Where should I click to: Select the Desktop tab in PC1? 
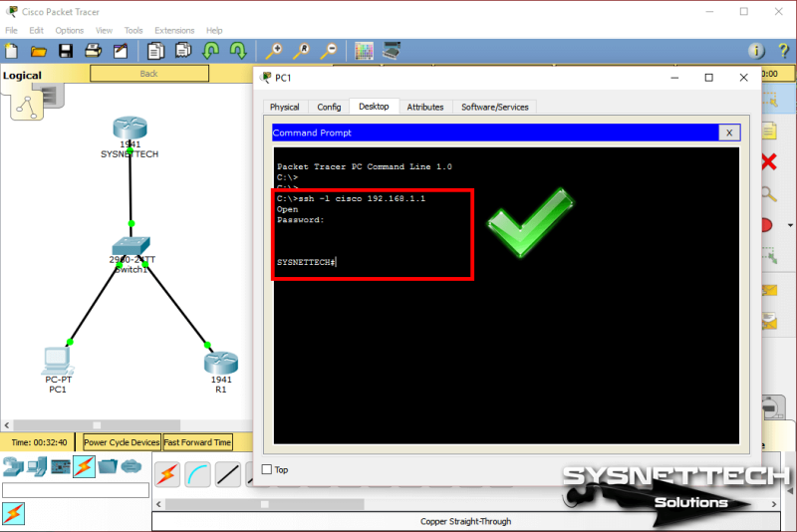tap(374, 107)
